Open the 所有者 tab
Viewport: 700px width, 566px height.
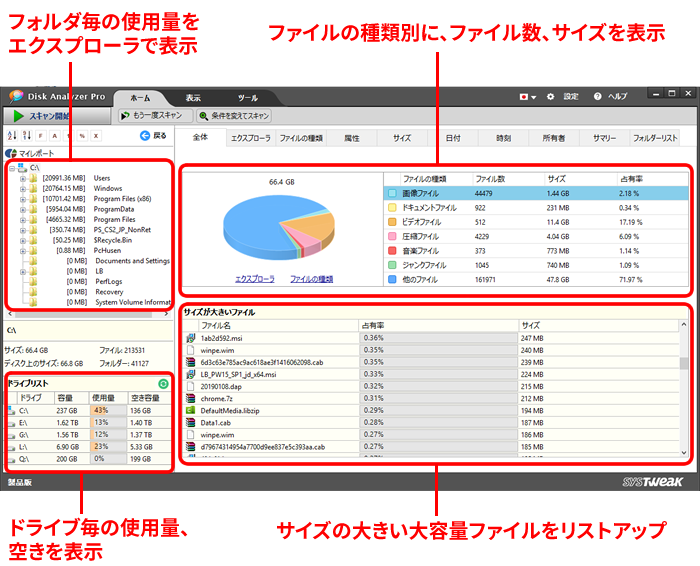(554, 138)
